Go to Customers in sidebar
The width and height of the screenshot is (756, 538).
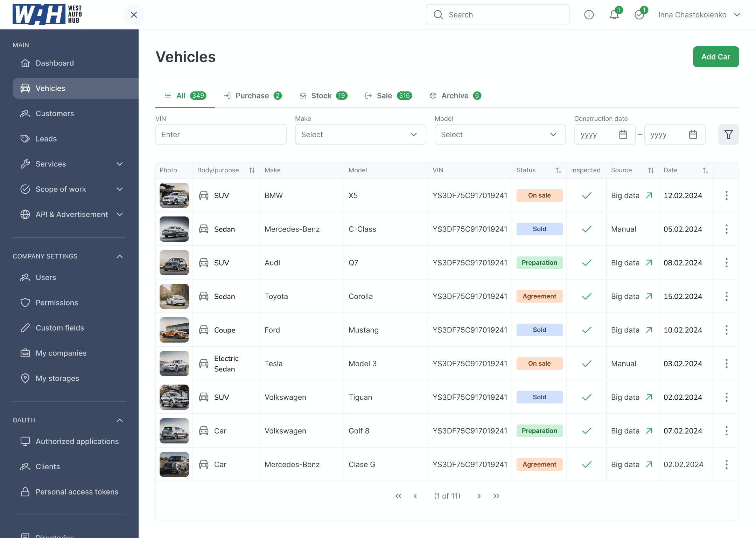point(55,113)
